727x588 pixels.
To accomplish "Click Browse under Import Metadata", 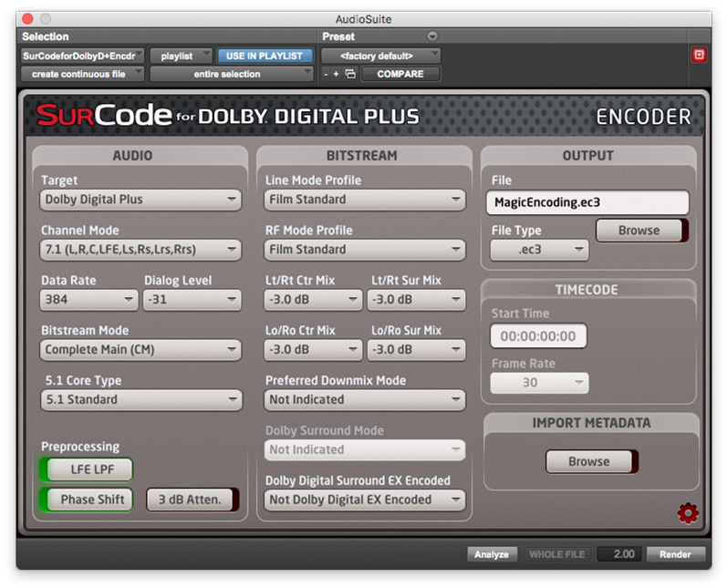I will [591, 461].
